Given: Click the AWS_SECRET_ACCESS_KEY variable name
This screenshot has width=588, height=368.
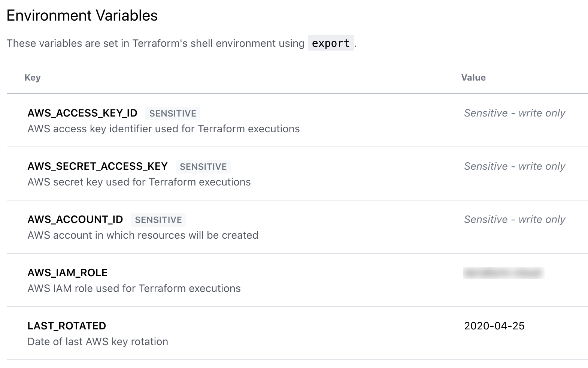Looking at the screenshot, I should (97, 166).
